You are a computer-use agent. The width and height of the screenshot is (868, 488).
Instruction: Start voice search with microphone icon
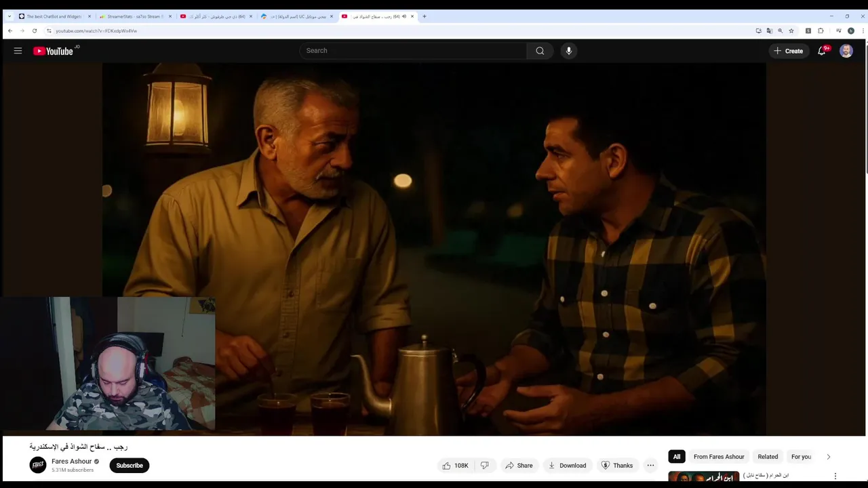[569, 51]
